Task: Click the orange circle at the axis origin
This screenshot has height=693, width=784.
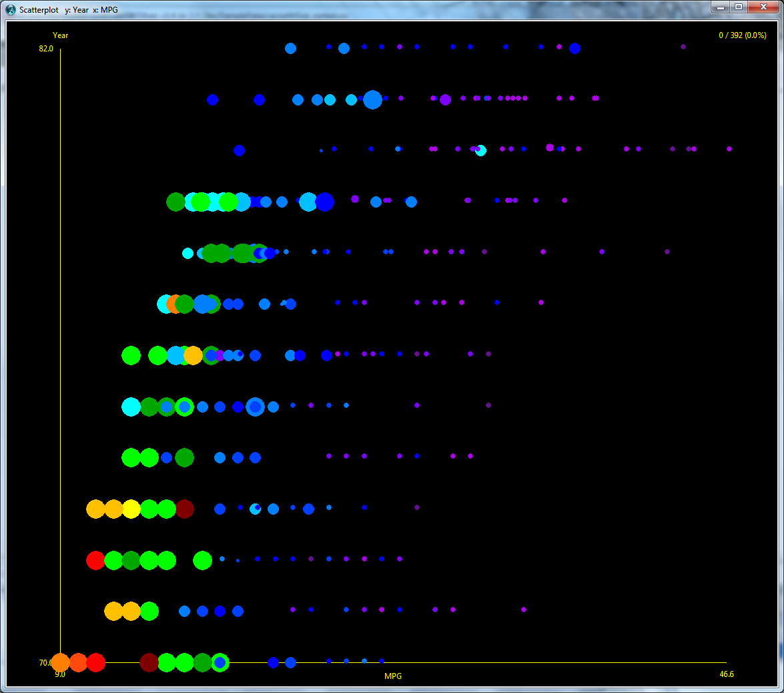Action: (x=60, y=662)
